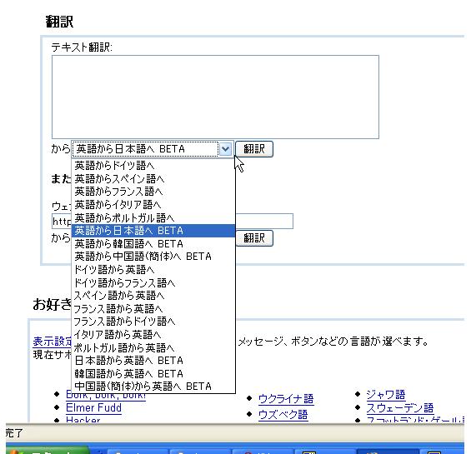Choose 英語からイタリア語へ from list

153,205
